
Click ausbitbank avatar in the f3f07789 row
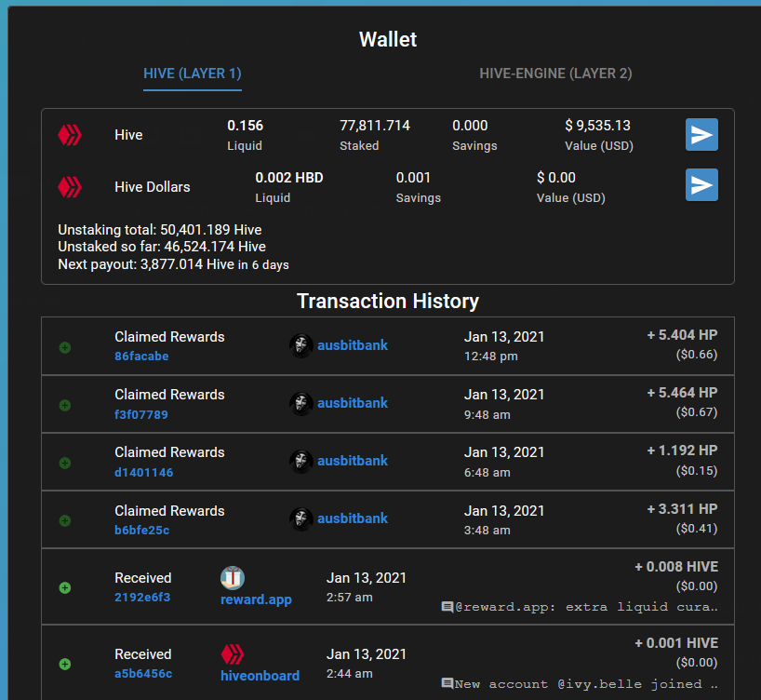coord(300,404)
